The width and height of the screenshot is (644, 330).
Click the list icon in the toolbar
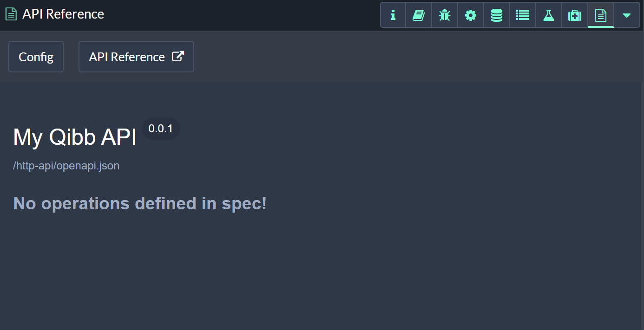click(523, 15)
